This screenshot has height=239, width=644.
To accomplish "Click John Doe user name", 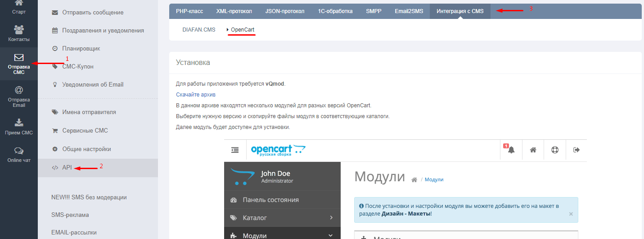I will click(x=275, y=174).
